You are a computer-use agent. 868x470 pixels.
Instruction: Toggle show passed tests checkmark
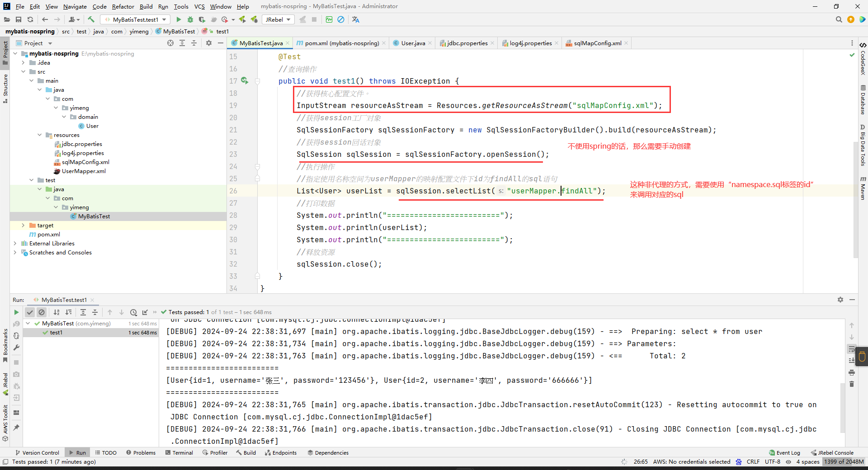[x=30, y=312]
